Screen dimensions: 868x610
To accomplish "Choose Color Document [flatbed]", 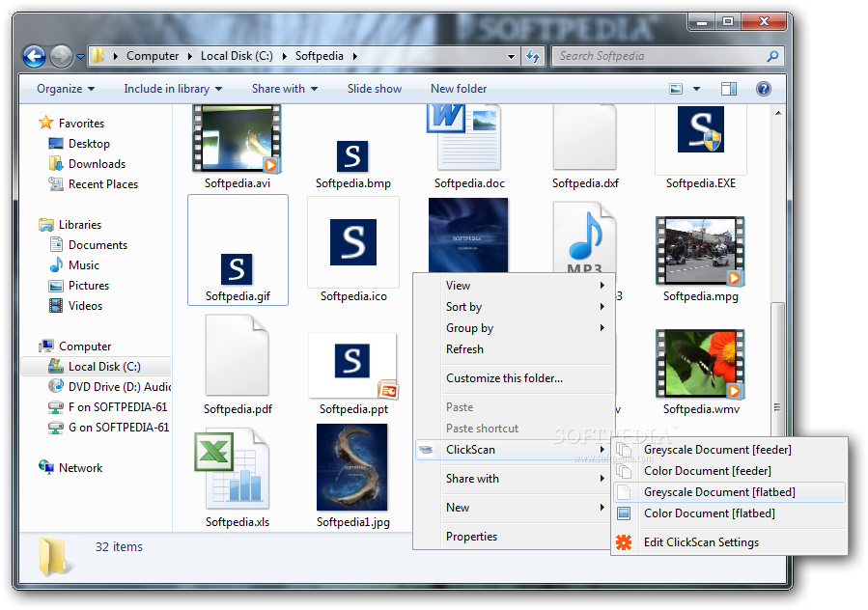I will (730, 513).
